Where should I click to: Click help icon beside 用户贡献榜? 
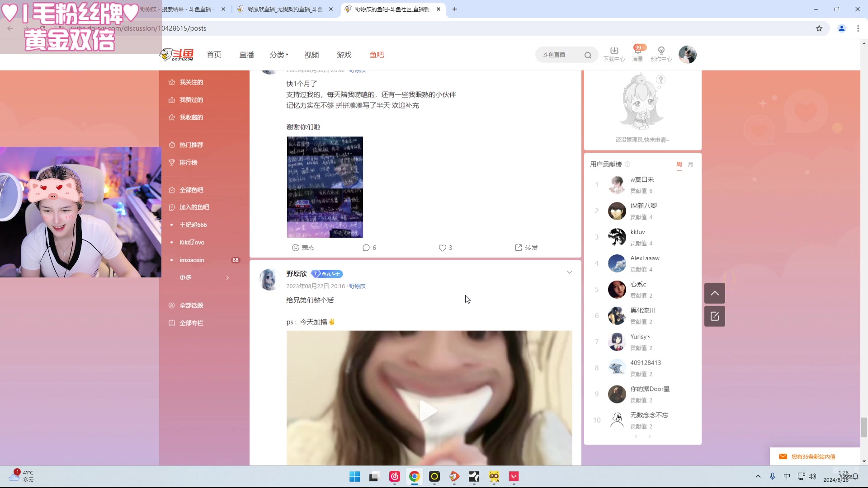627,164
